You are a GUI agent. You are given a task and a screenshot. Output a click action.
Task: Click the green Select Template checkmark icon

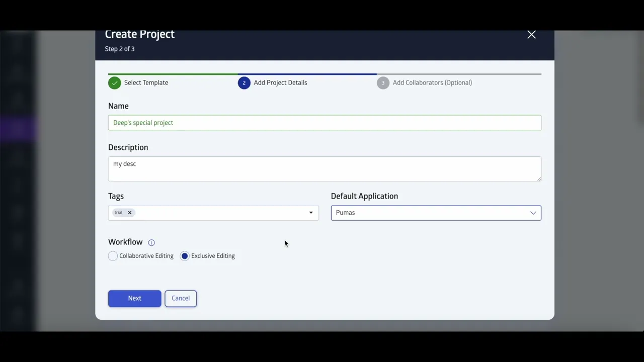[x=115, y=83]
